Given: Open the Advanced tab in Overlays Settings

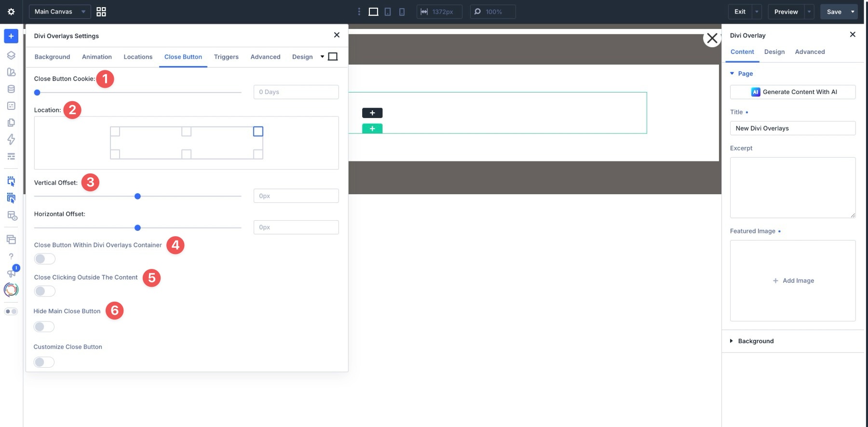Looking at the screenshot, I should (265, 57).
